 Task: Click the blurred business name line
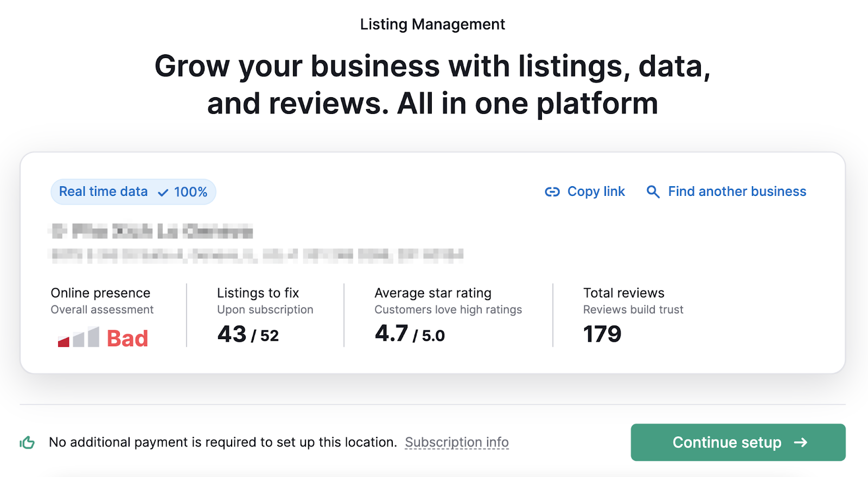pyautogui.click(x=151, y=232)
